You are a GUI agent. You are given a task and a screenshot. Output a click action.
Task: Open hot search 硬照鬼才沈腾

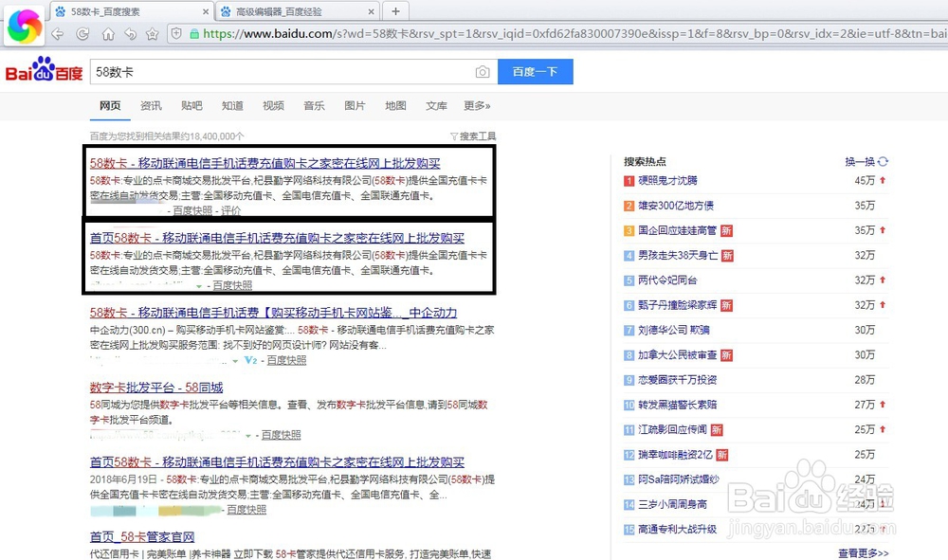[x=667, y=181]
